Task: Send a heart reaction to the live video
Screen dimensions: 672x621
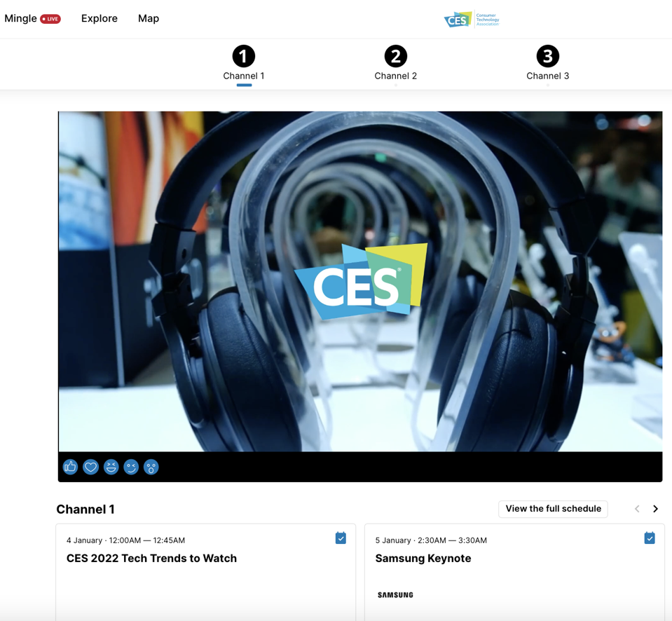Action: point(90,467)
